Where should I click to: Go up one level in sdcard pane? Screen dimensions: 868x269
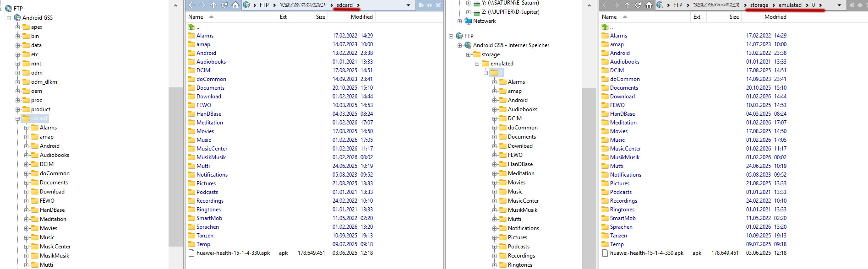[x=213, y=5]
